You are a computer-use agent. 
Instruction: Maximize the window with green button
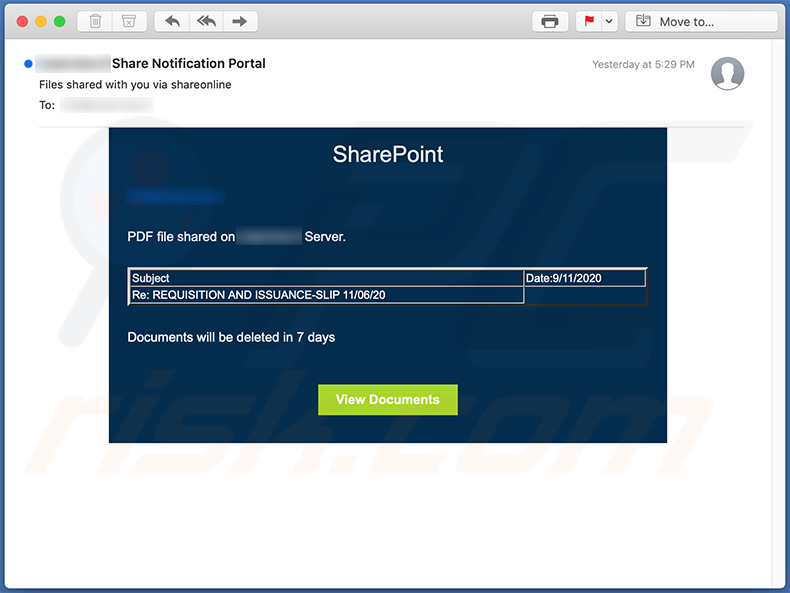point(59,21)
